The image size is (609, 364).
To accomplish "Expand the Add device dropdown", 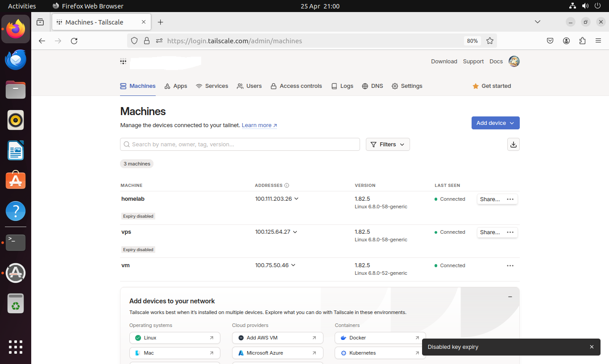I will tap(495, 123).
